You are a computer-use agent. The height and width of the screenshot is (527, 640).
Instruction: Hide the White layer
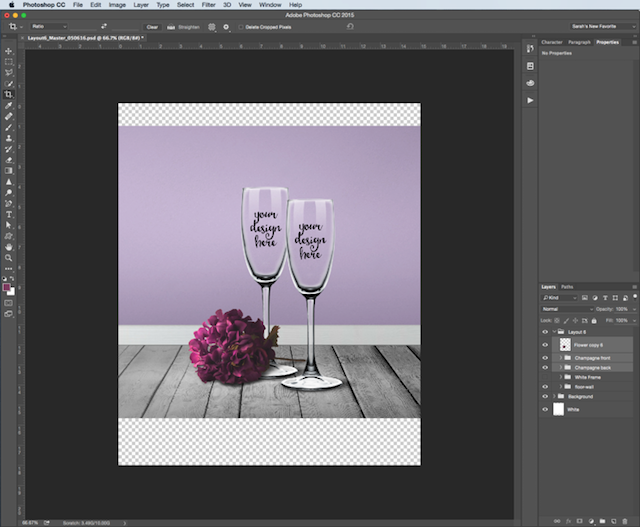(x=545, y=409)
